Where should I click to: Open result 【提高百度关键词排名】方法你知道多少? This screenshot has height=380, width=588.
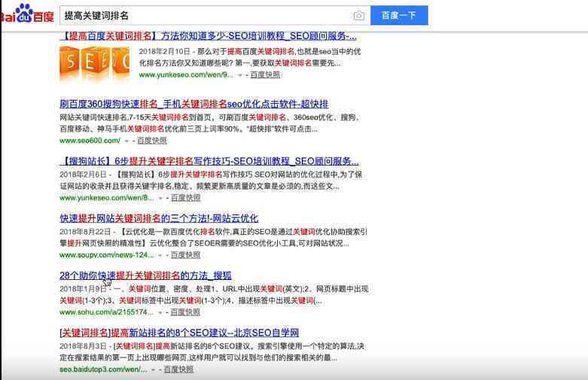[x=208, y=36]
